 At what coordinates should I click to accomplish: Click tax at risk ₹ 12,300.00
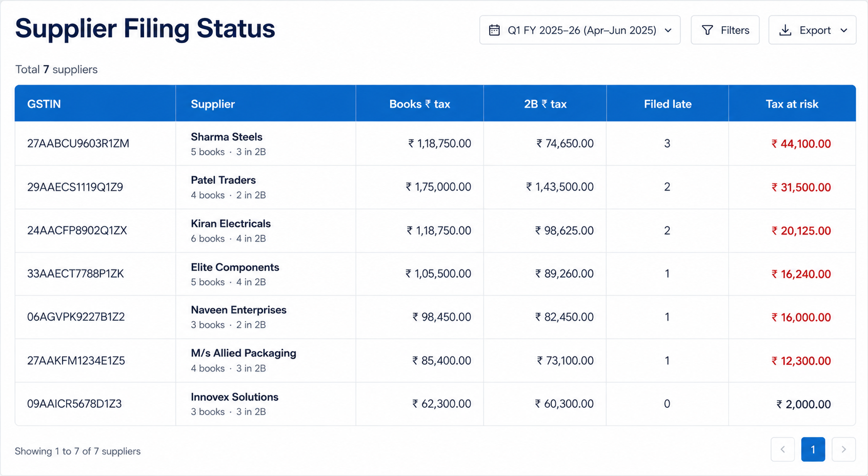tap(801, 361)
